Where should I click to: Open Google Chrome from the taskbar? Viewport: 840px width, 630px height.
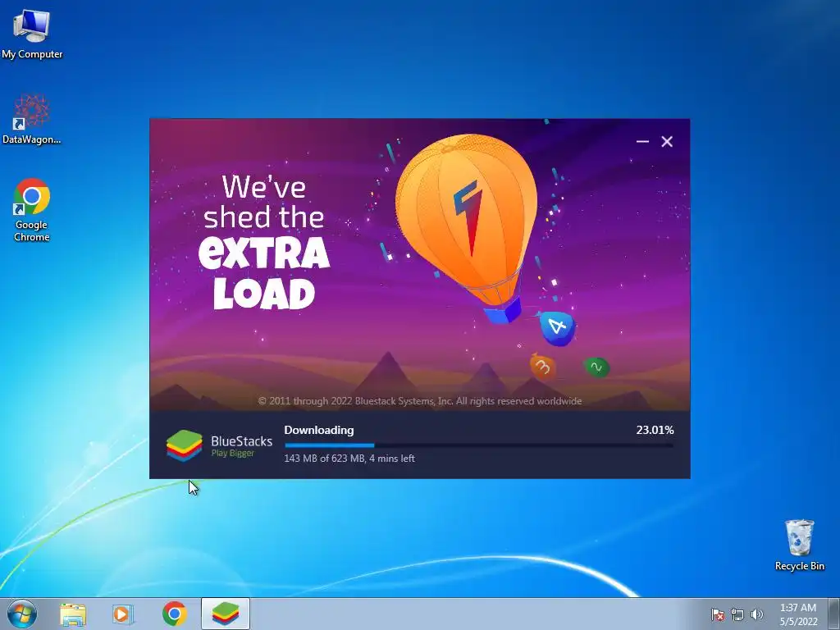pyautogui.click(x=174, y=614)
